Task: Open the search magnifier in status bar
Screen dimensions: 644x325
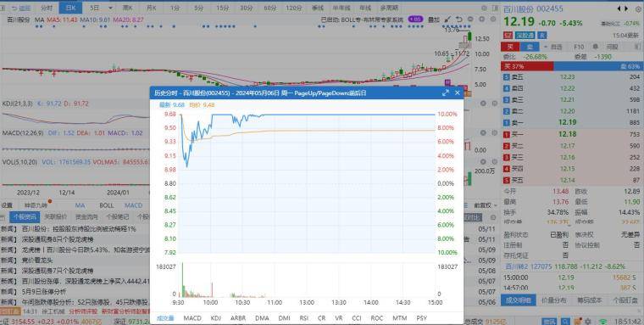Action: (x=566, y=322)
